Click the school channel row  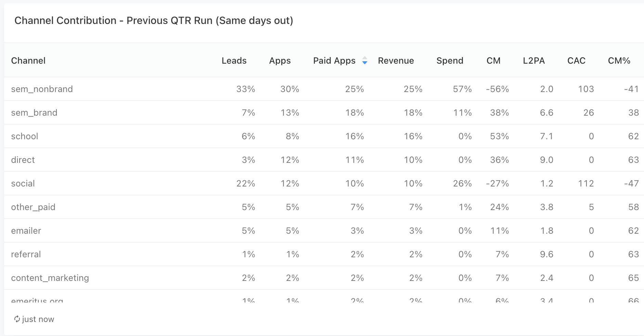pyautogui.click(x=25, y=136)
